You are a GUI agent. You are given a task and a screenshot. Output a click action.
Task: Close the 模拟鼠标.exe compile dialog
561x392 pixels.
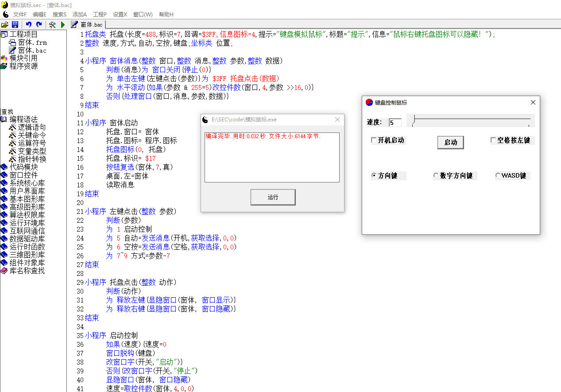(x=337, y=120)
